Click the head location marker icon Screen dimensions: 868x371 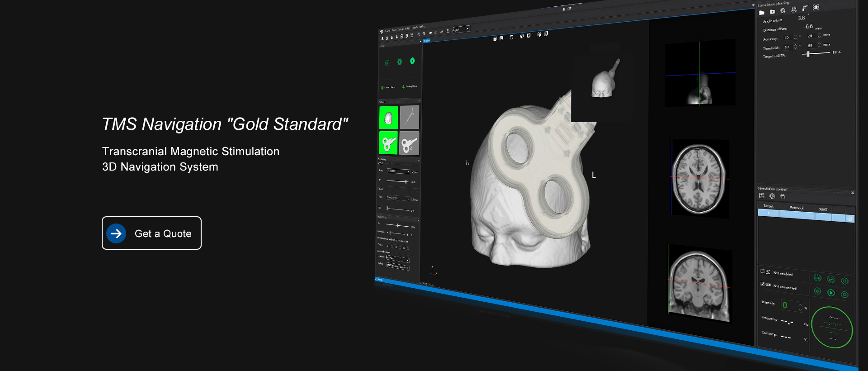[794, 10]
